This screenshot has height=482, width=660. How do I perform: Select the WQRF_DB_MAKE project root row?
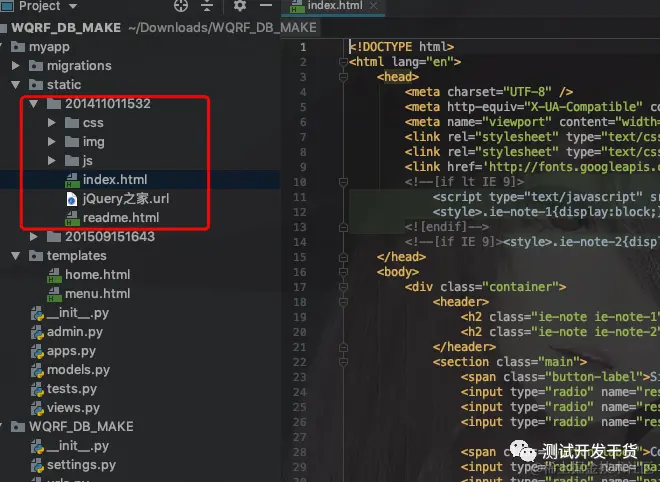pos(140,28)
